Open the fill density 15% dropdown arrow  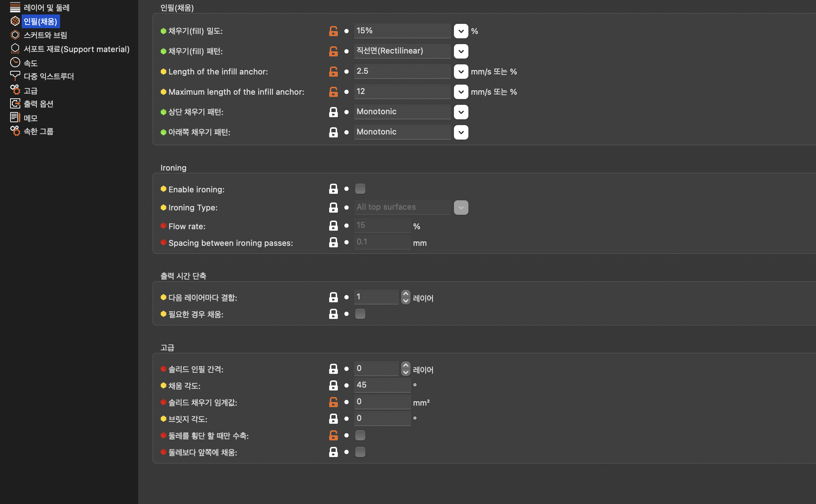point(461,31)
